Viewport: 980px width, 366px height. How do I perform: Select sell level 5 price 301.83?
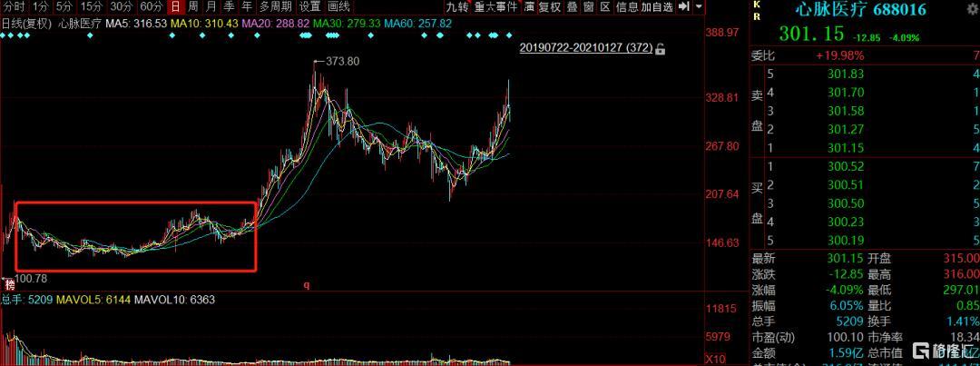[846, 74]
